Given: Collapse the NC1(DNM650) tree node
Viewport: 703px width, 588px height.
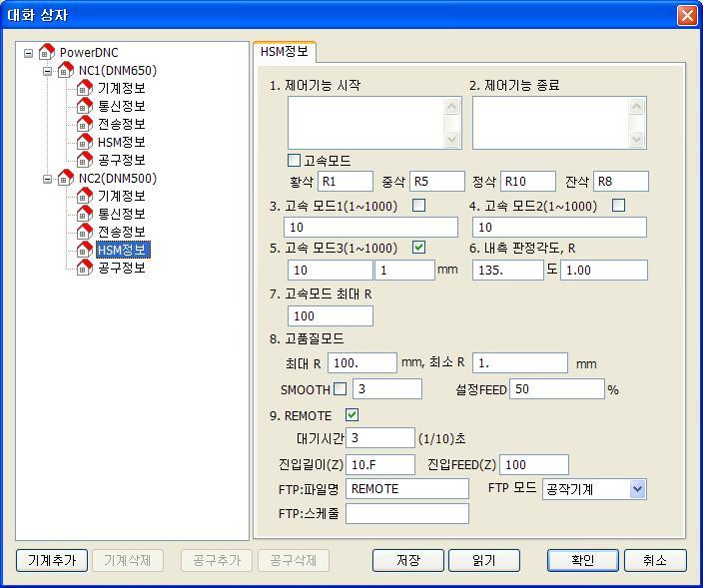Looking at the screenshot, I should 47,71.
